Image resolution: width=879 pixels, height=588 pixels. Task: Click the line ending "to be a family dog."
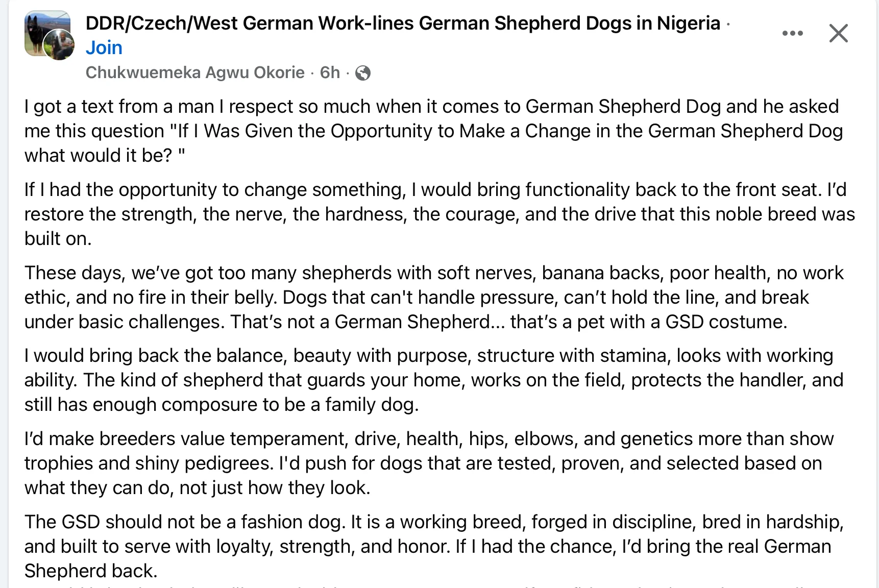[x=222, y=404]
